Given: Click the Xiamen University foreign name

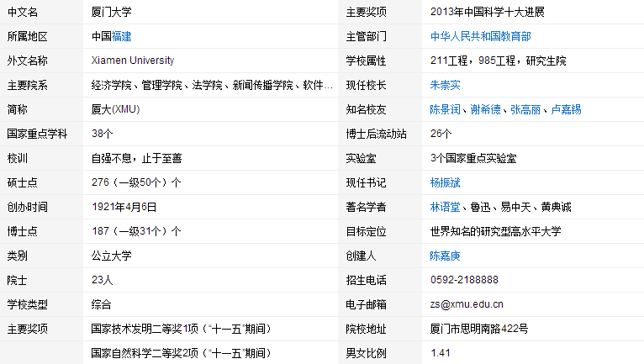Looking at the screenshot, I should point(133,61).
